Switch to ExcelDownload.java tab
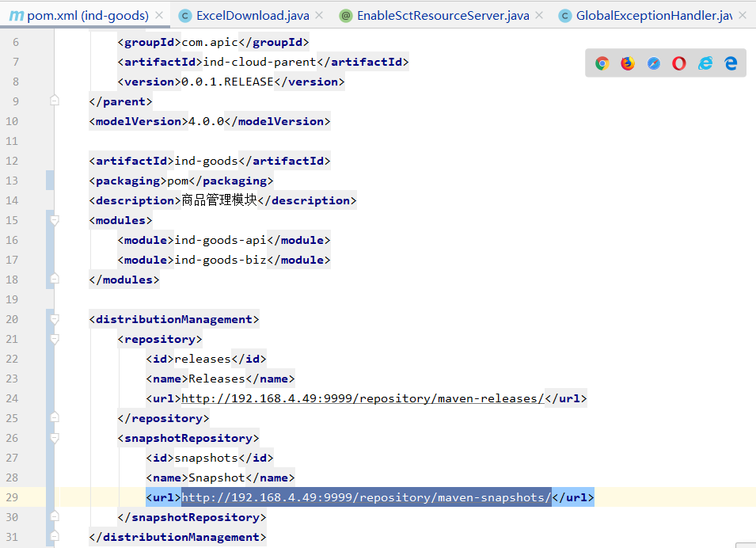 pos(253,16)
